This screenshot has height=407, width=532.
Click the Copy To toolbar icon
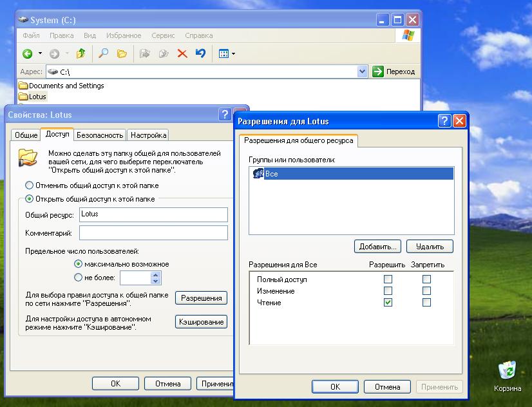[164, 53]
